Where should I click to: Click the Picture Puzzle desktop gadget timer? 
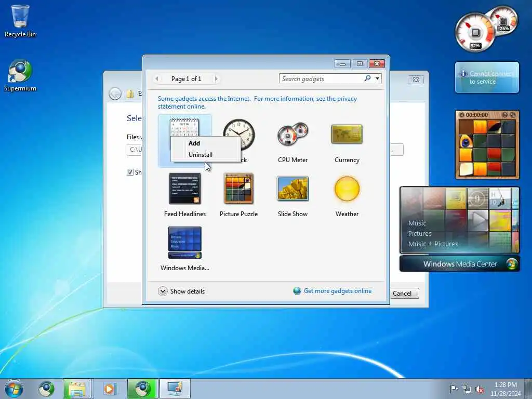coord(477,115)
